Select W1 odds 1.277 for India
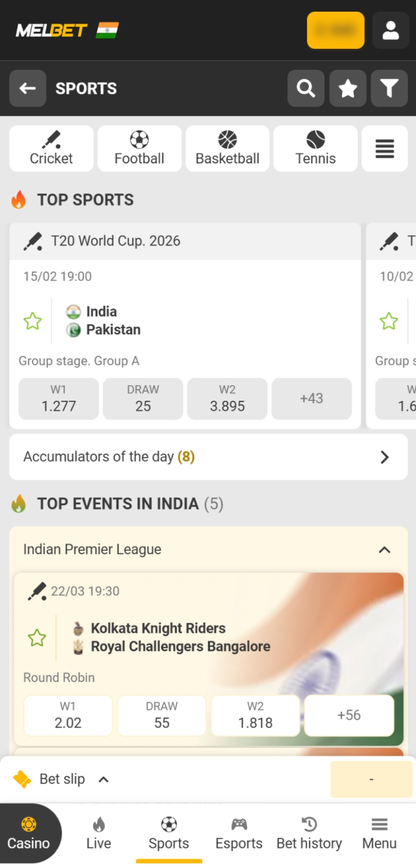 click(x=59, y=399)
